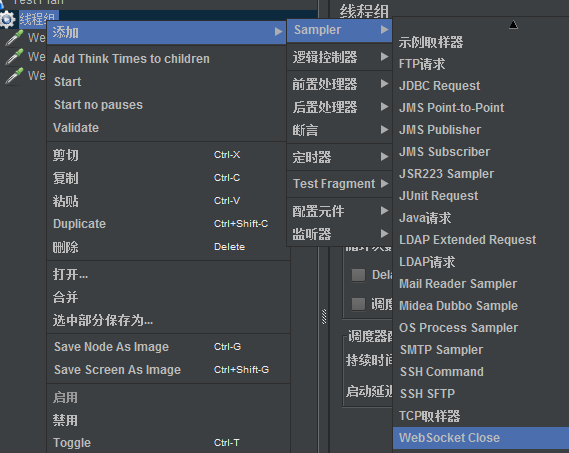Expand the 逻辑控制器 submenu
The image size is (569, 453).
point(339,57)
